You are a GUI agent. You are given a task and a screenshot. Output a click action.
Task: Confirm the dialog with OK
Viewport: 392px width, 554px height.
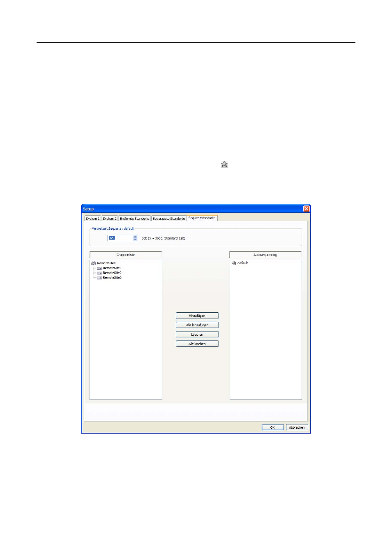272,427
